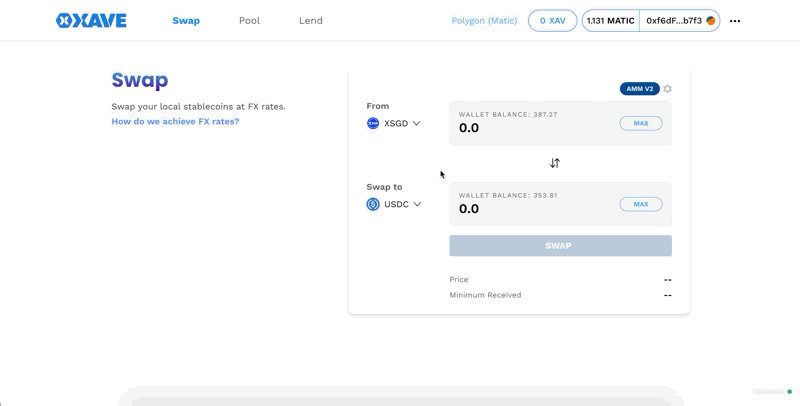This screenshot has height=406, width=800.
Task: Toggle the AMM V2 badge
Action: pyautogui.click(x=639, y=89)
